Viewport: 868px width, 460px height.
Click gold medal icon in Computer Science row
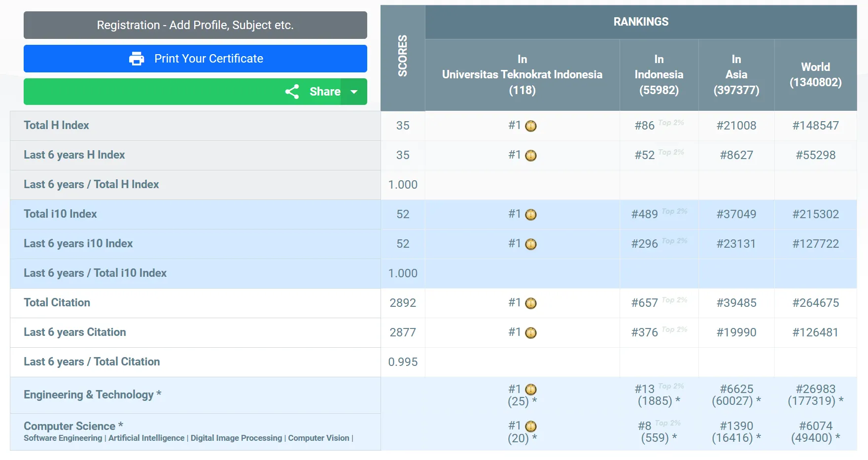(x=530, y=427)
